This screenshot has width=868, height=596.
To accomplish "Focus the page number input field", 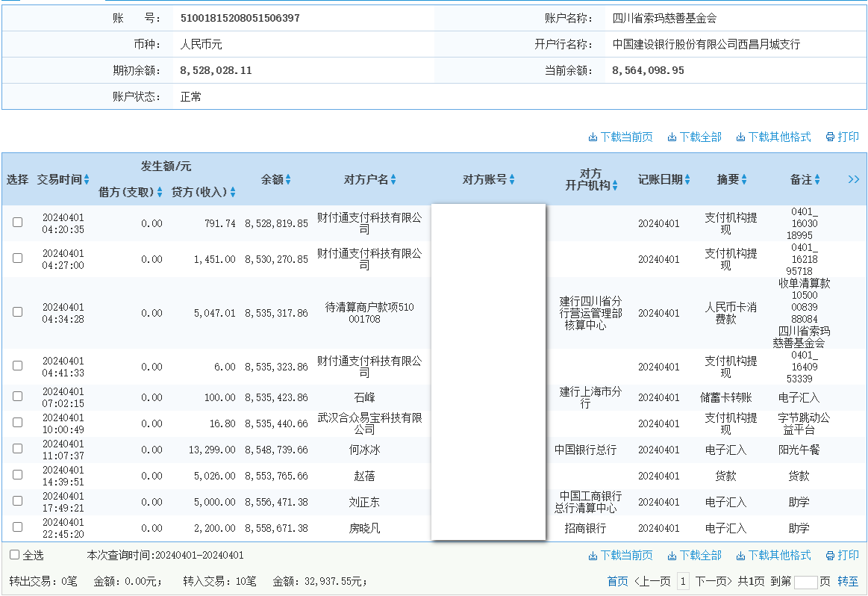I will pyautogui.click(x=805, y=582).
